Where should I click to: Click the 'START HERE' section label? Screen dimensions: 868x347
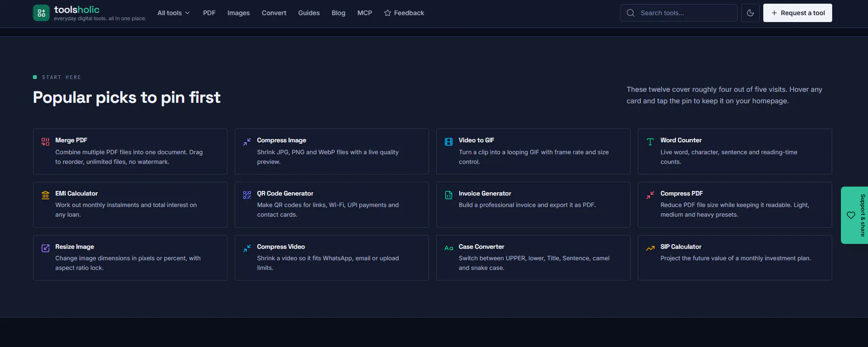pos(62,77)
